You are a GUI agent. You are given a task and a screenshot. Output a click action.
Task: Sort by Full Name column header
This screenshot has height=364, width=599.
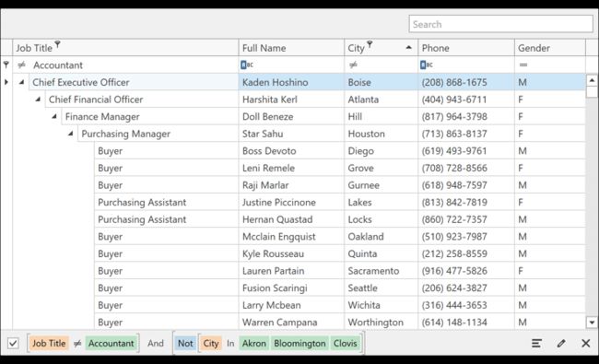click(x=291, y=48)
